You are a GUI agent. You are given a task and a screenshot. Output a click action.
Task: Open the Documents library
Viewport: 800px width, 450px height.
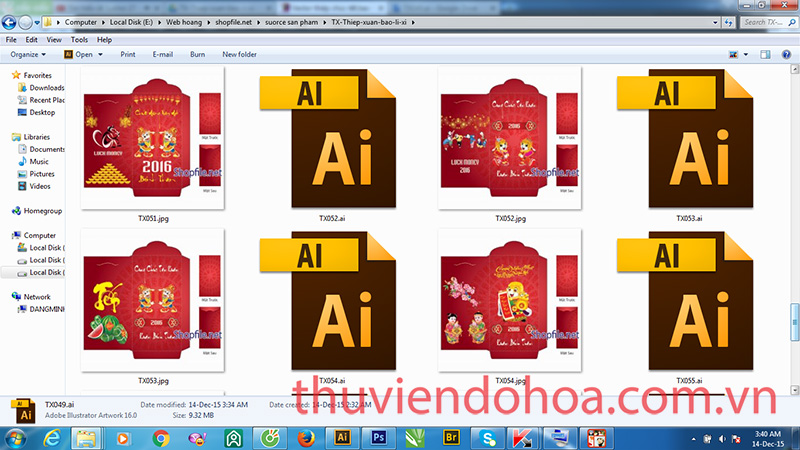tap(41, 149)
